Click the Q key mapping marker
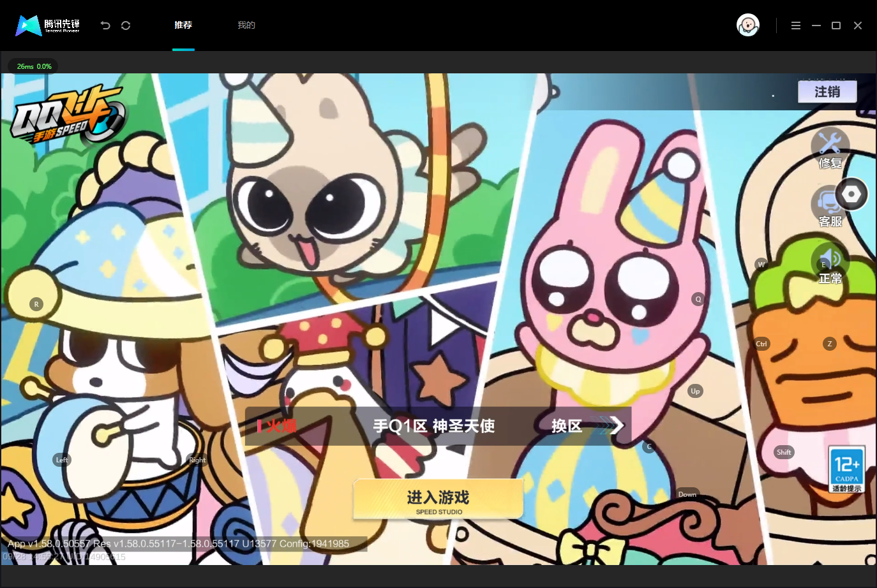 click(x=698, y=299)
